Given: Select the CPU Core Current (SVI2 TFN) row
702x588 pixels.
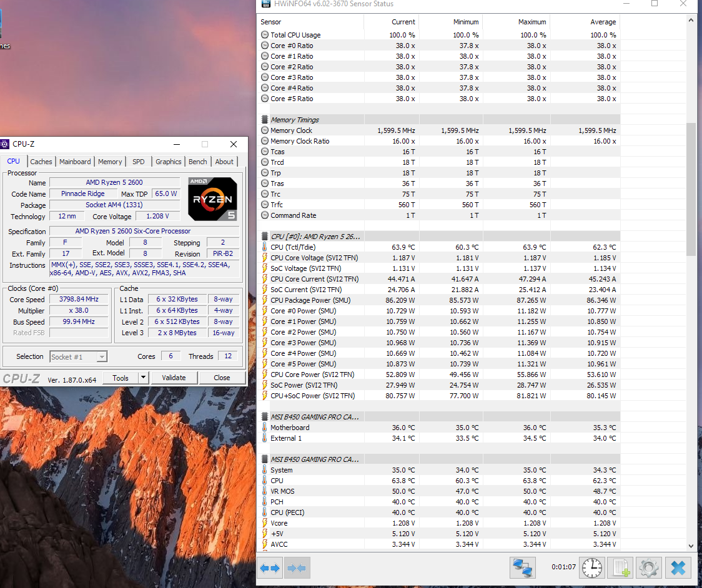Looking at the screenshot, I should pos(438,279).
